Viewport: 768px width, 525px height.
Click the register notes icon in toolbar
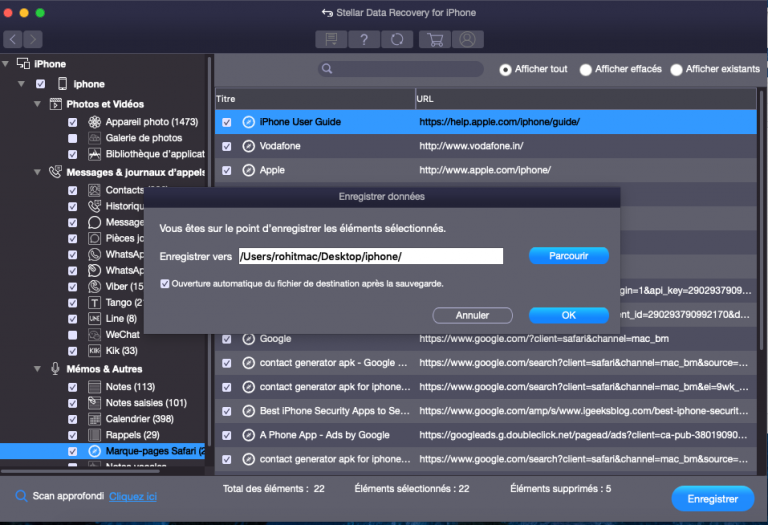[328, 39]
